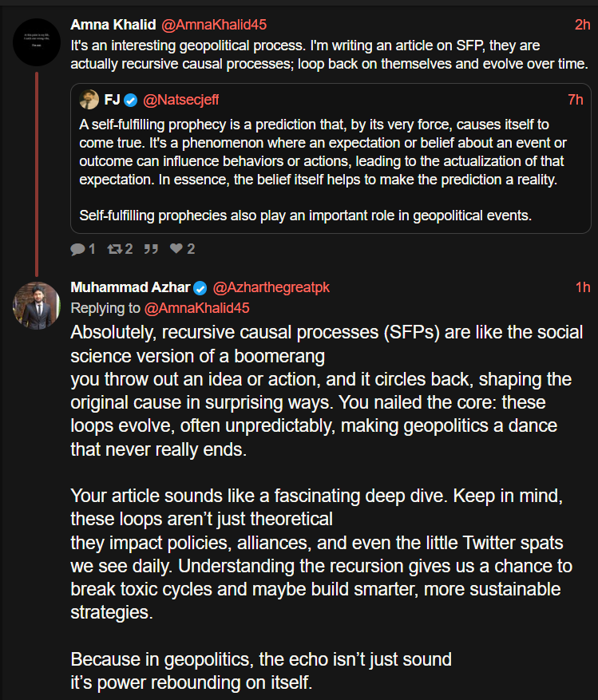Click the quote marks icon
598x700 pixels.
pyautogui.click(x=149, y=249)
